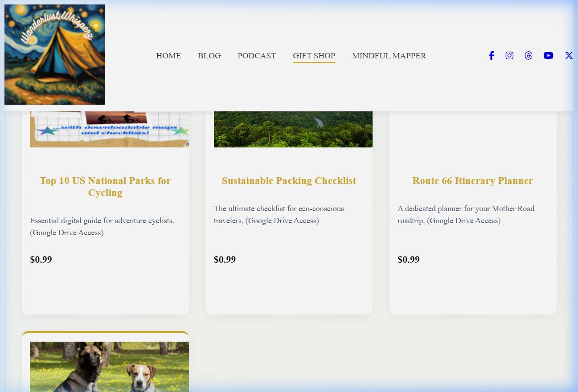Click the Sustainable Packing Checklist description text
This screenshot has height=392, width=578.
click(x=279, y=215)
